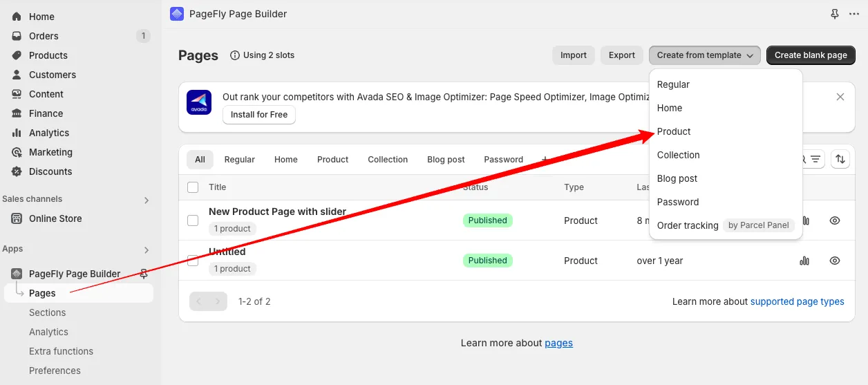Choose Product in the template dropdown
The image size is (868, 385).
pos(726,131)
